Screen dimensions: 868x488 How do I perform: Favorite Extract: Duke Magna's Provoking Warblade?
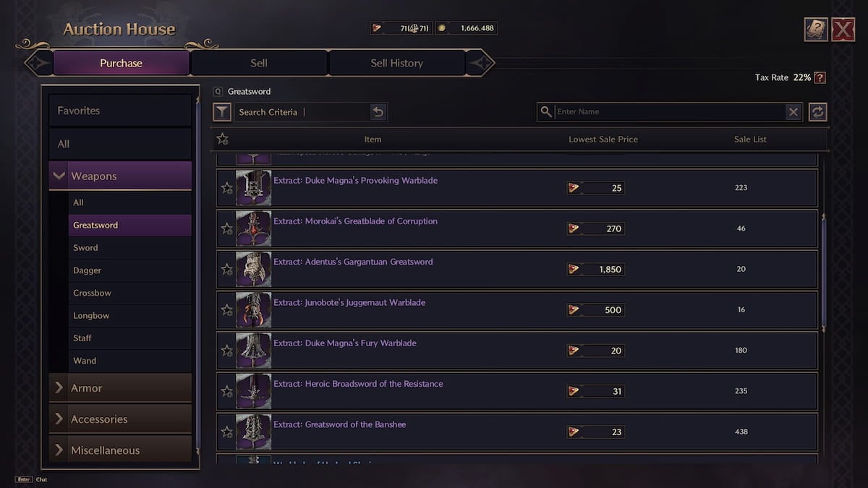[228, 188]
